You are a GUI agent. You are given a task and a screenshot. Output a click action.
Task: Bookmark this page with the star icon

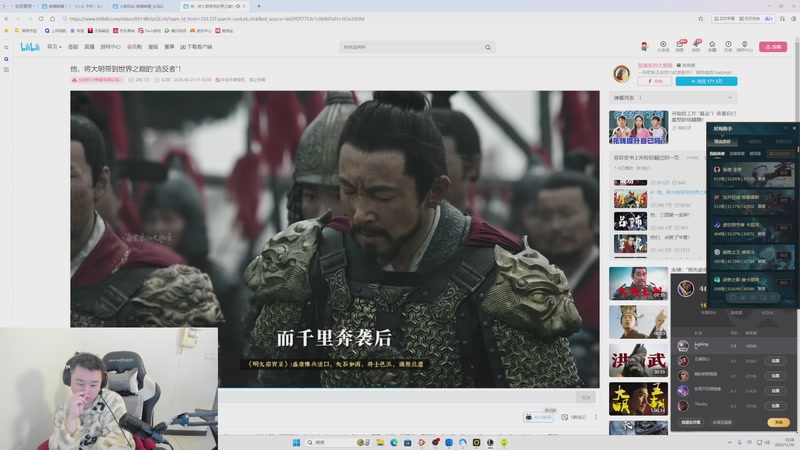click(x=701, y=19)
